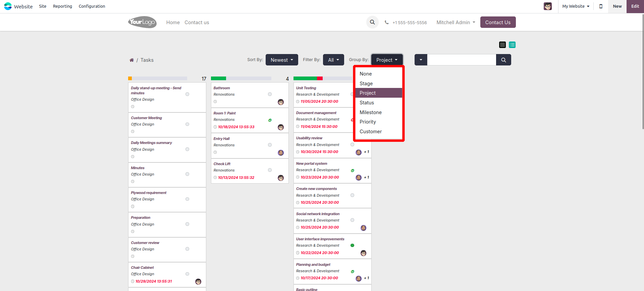Viewport: 644px width, 291px height.
Task: Toggle status circle on Plywood requirement task
Action: [187, 199]
